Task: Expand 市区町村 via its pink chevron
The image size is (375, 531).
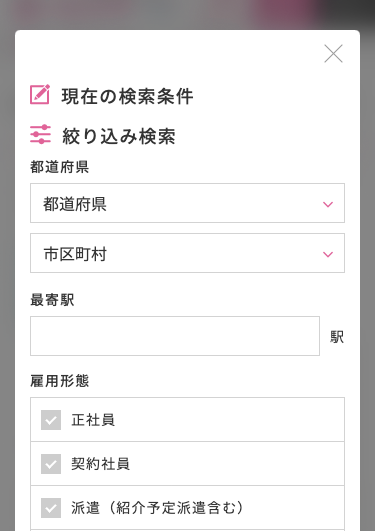Action: coord(328,254)
